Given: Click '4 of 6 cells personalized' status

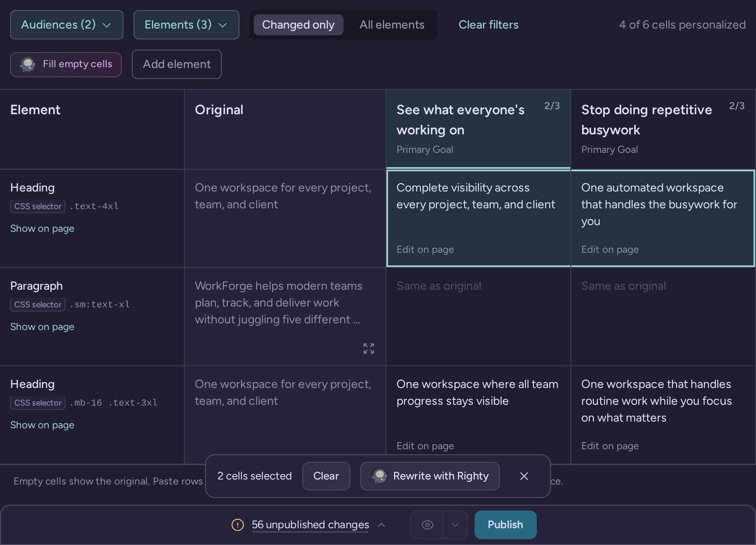Looking at the screenshot, I should click(x=682, y=25).
